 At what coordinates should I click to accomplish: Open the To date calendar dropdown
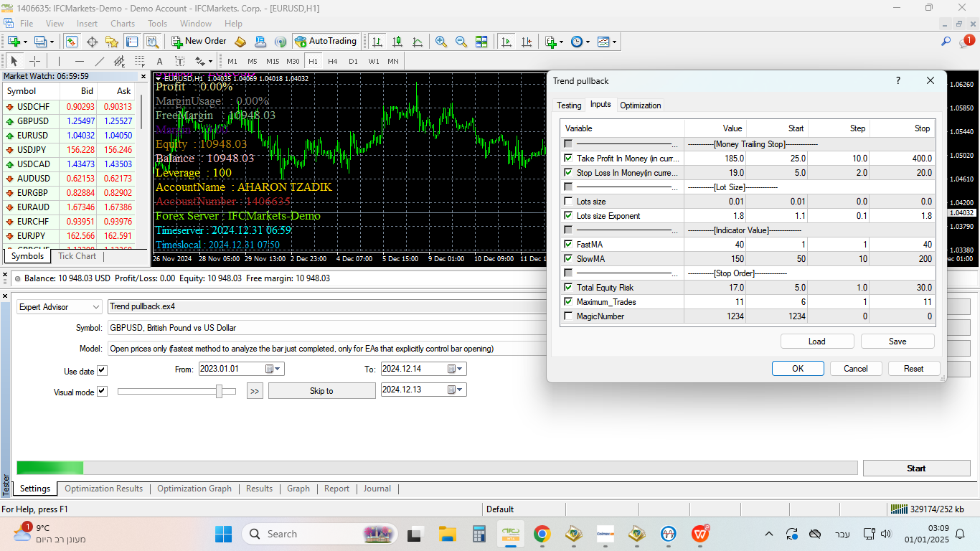456,369
